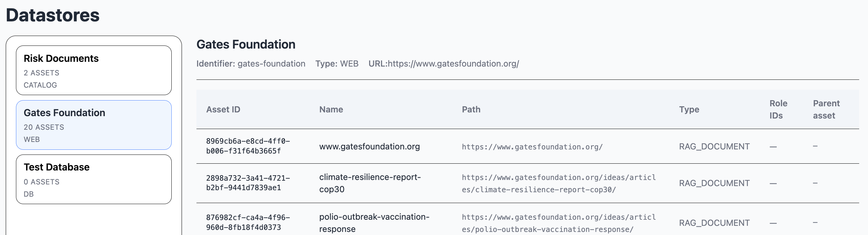Click the Name column header
Screen dimensions: 868x235
coord(331,109)
